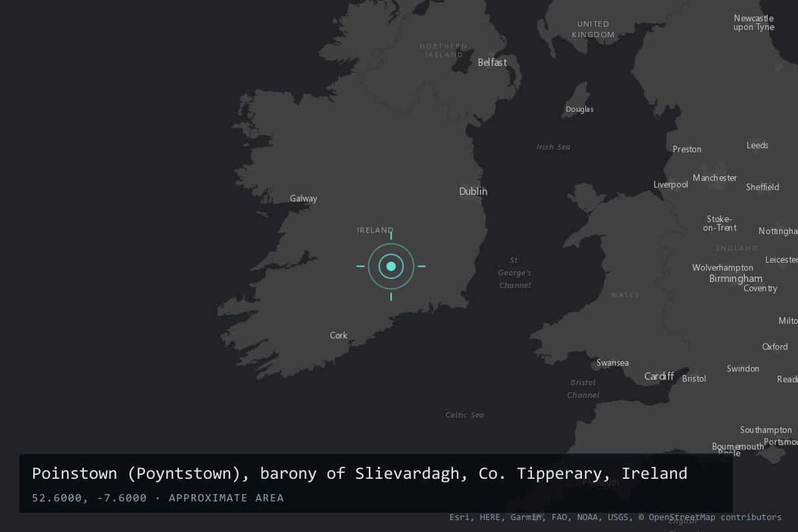Screen dimensions: 798x532
Task: Click the Bournemouth label
Action: point(737,447)
